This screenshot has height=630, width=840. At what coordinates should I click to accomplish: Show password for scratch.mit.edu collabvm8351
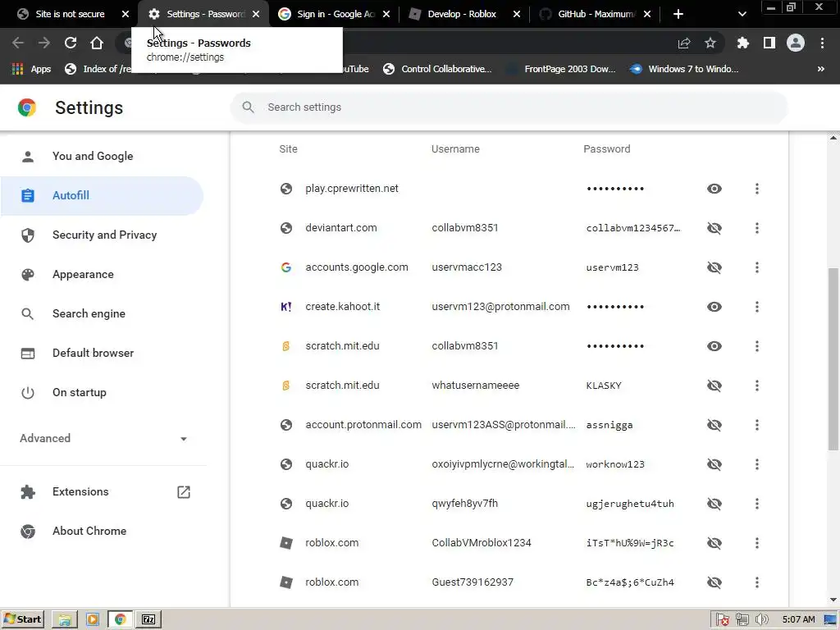point(714,346)
